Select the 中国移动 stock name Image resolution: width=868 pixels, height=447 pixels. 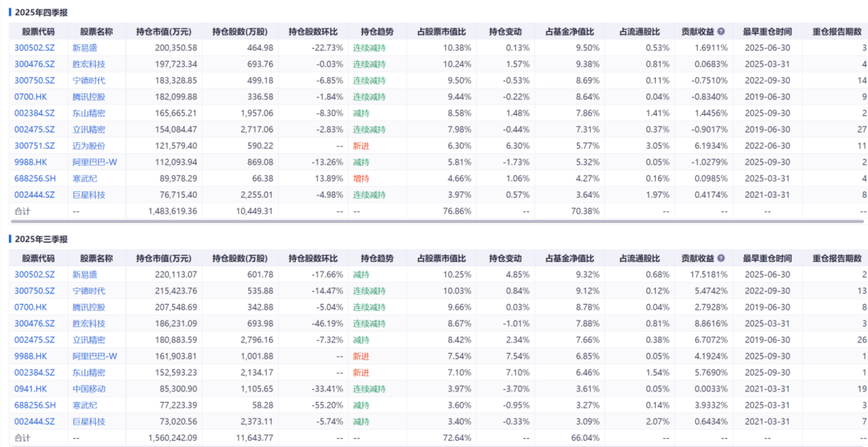click(x=88, y=388)
